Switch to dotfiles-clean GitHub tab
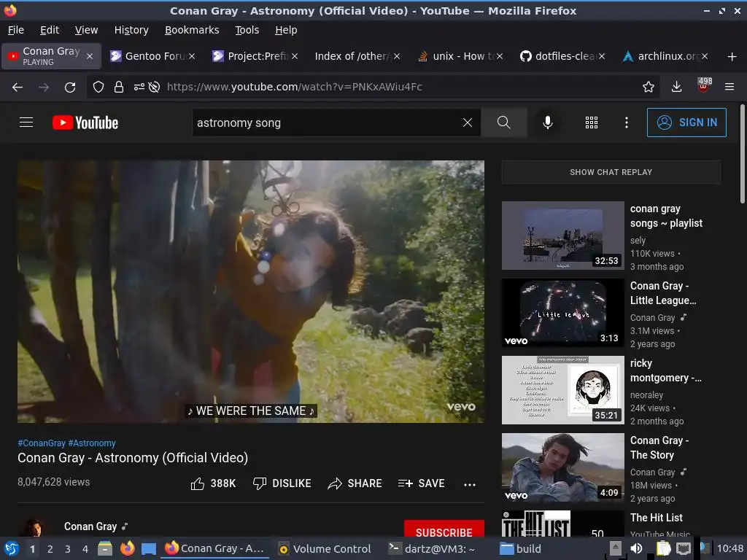The width and height of the screenshot is (747, 560). click(561, 56)
